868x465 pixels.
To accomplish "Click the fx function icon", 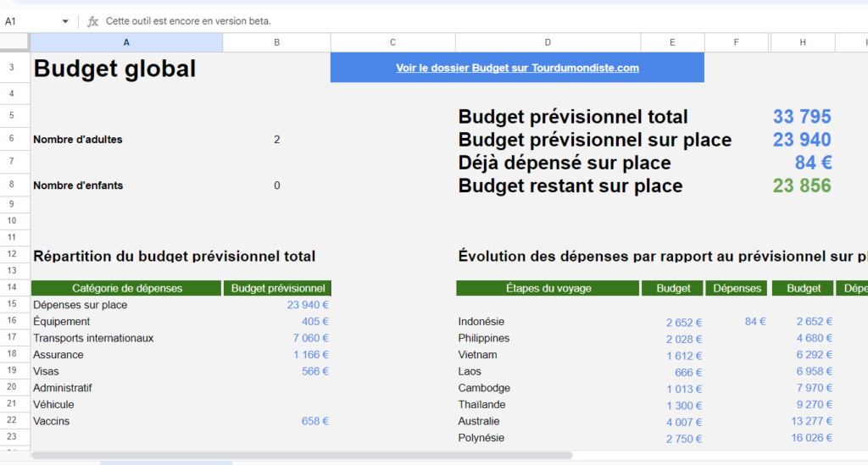I will coord(93,21).
